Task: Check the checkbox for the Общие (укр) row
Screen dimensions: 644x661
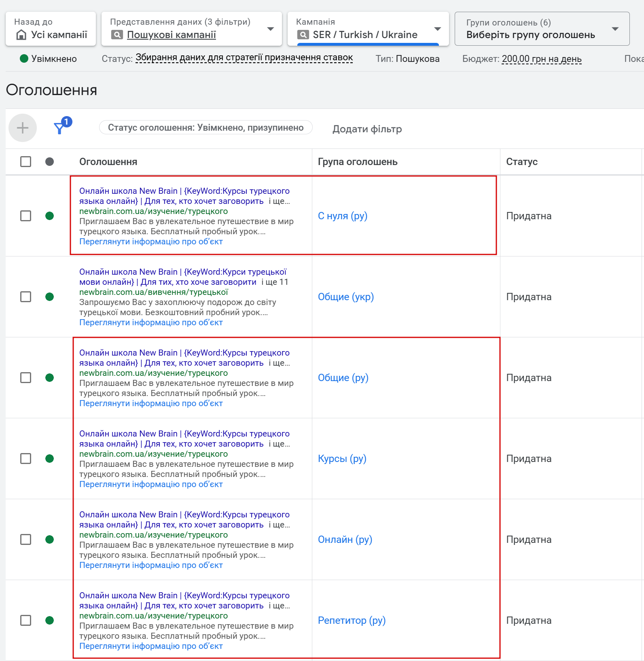Action: coord(25,297)
